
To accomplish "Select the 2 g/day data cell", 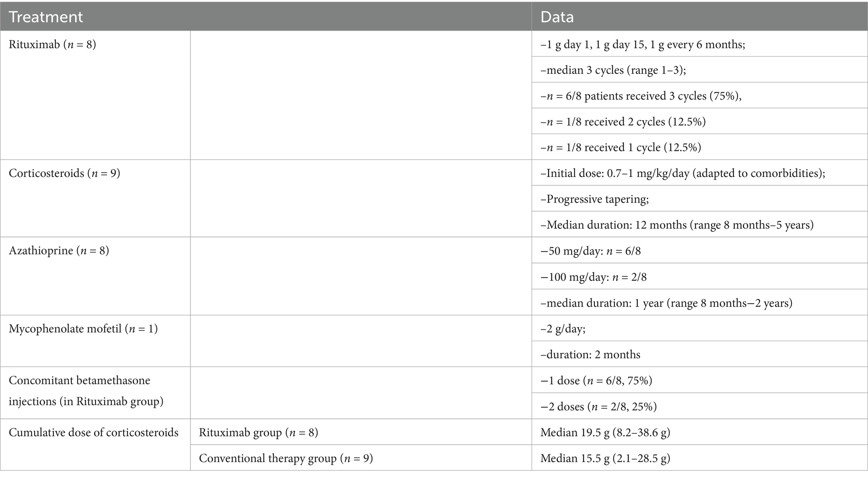I will pyautogui.click(x=563, y=328).
